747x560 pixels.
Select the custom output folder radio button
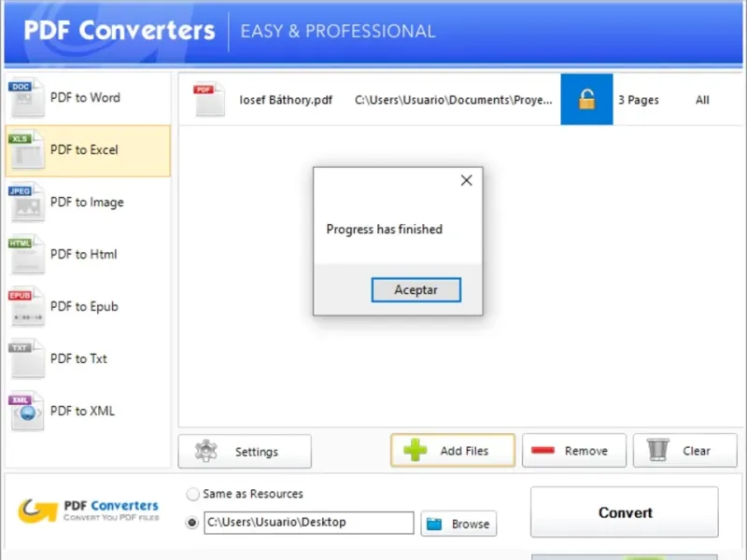(x=192, y=523)
